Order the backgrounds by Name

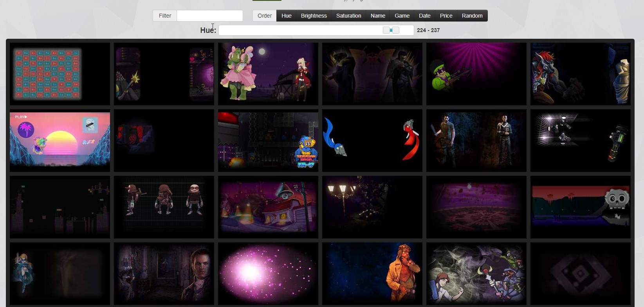pos(378,16)
